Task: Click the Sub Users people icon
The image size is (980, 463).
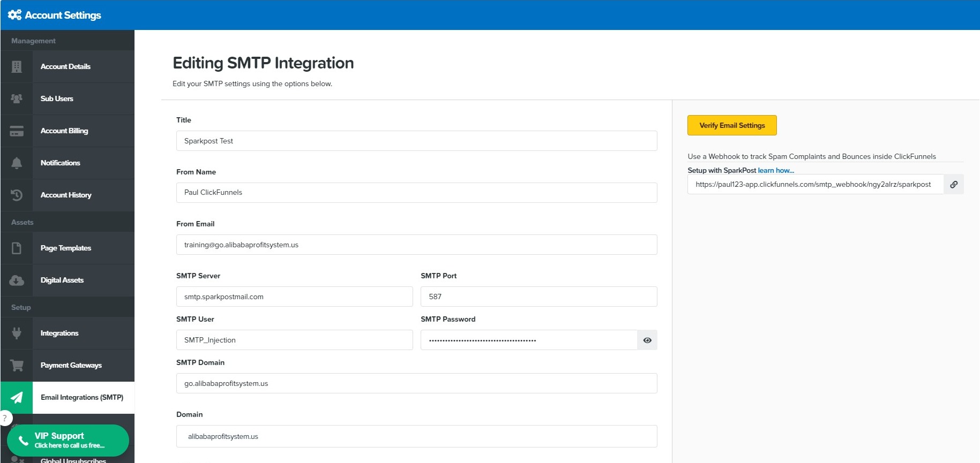Action: 17,98
